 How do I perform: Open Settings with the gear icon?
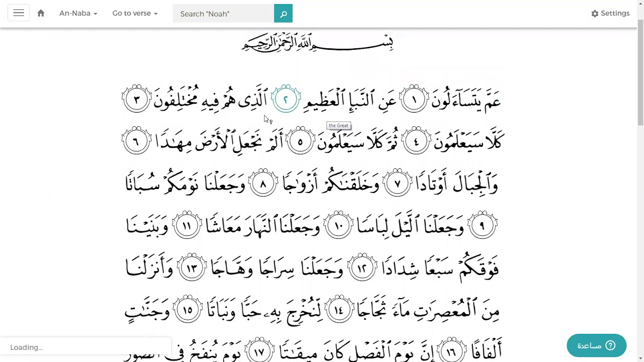(610, 14)
